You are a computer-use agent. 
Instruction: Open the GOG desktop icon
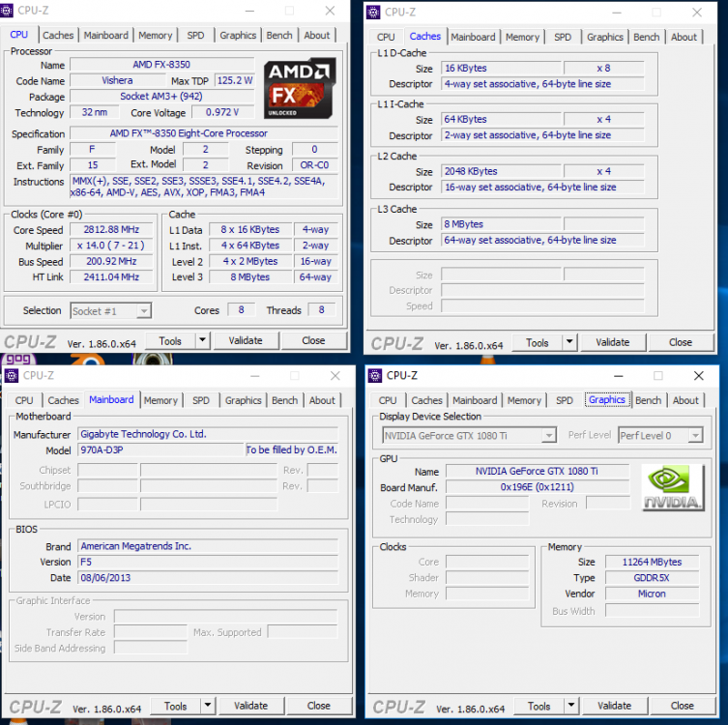pyautogui.click(x=18, y=359)
